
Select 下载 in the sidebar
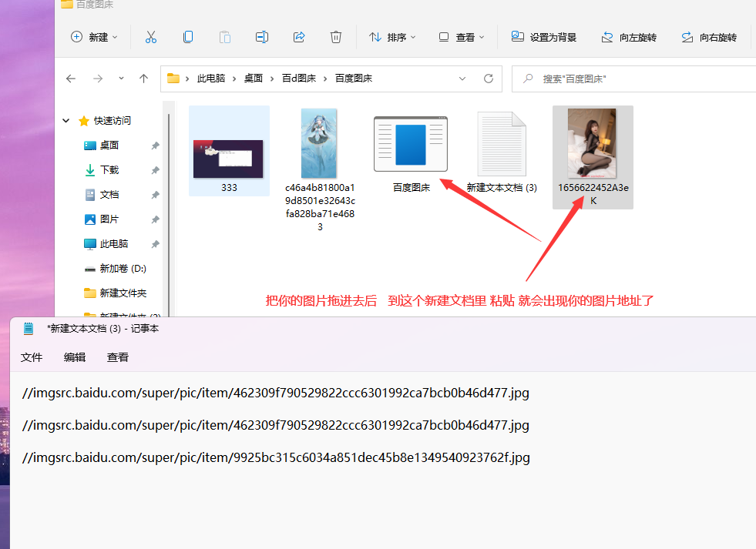click(x=109, y=170)
